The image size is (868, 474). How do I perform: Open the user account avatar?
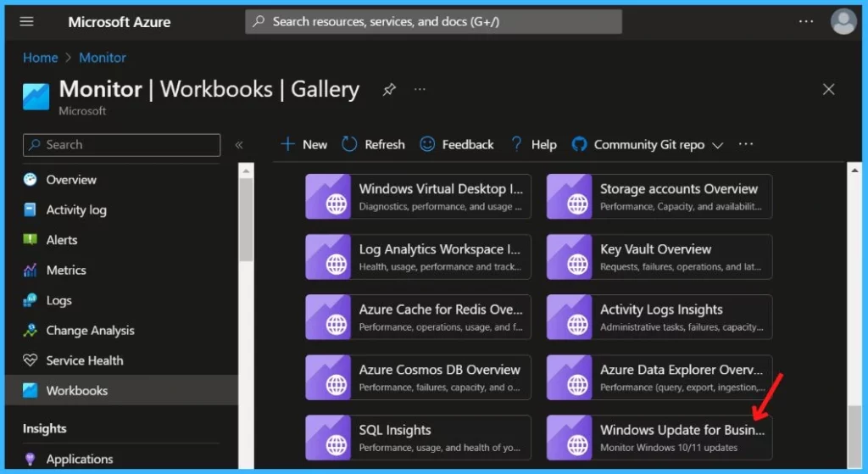click(843, 21)
